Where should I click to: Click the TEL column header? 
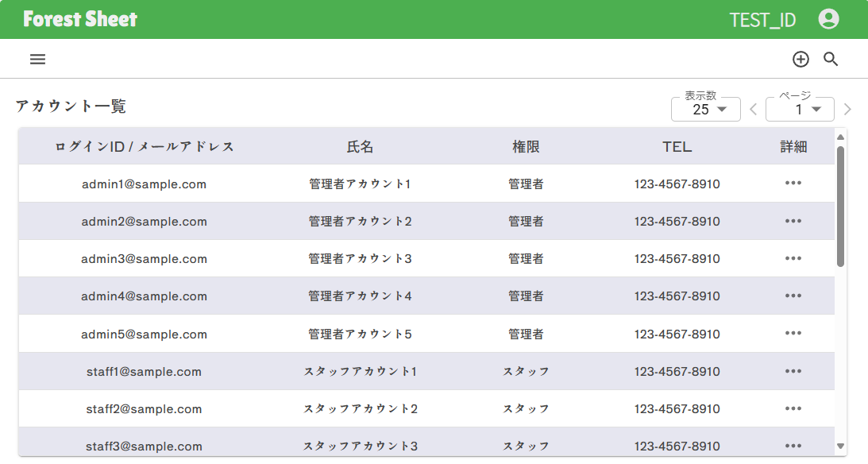point(677,147)
